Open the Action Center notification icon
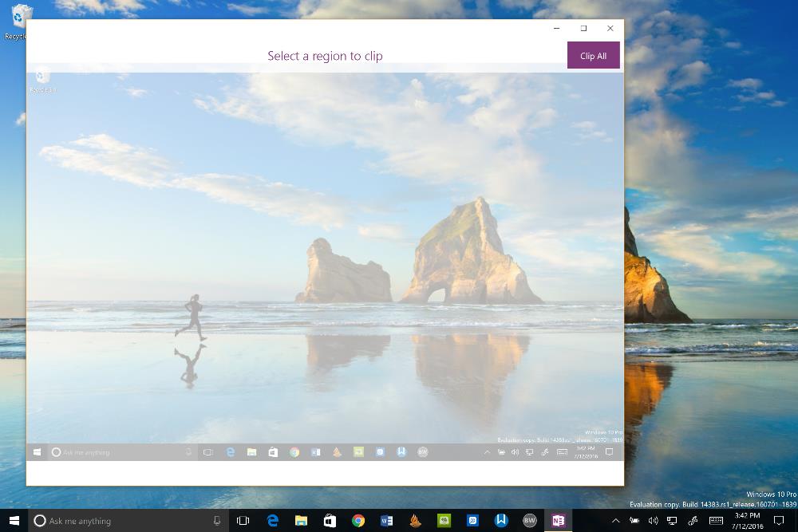The image size is (798, 532). pos(778,520)
